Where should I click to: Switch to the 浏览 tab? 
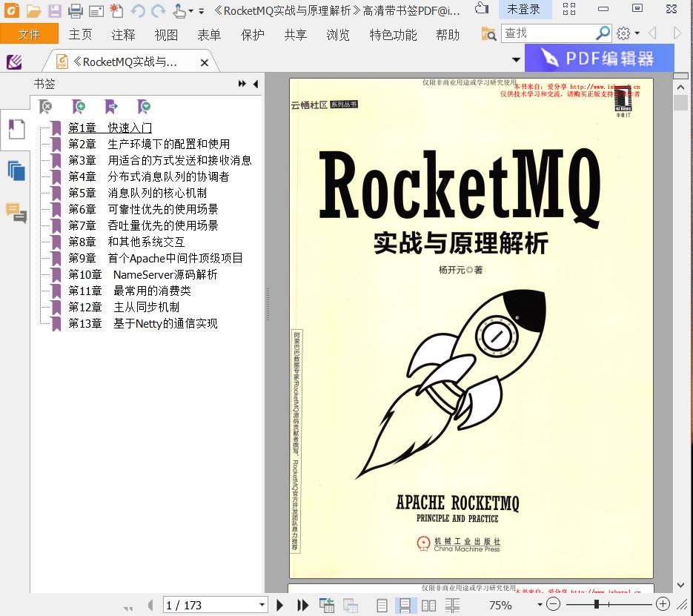(x=338, y=34)
